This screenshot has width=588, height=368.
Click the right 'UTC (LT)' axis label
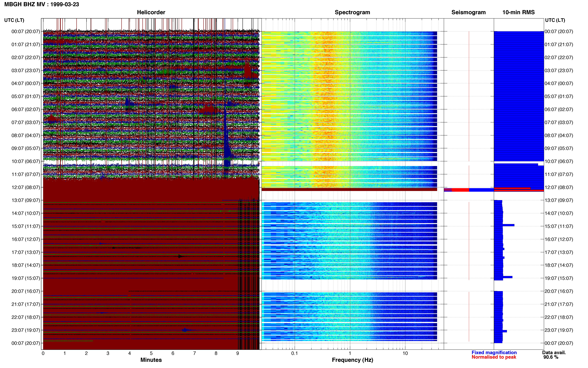[555, 20]
